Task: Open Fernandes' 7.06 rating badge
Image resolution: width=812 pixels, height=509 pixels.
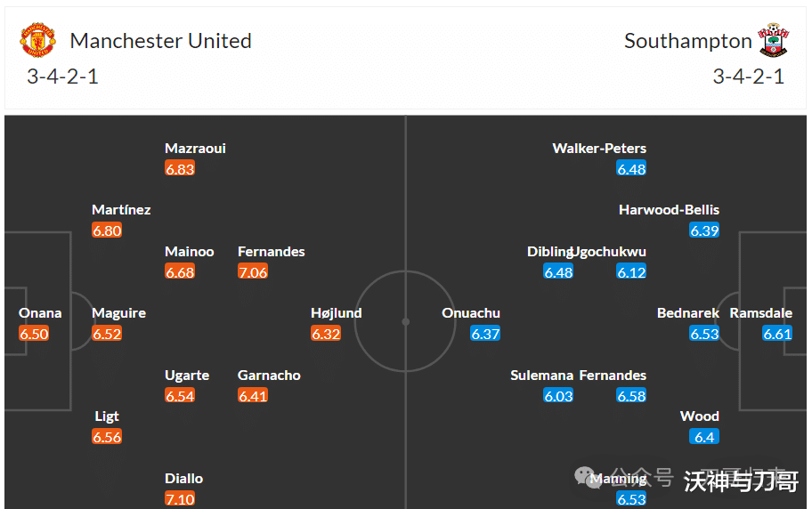Action: click(x=253, y=271)
